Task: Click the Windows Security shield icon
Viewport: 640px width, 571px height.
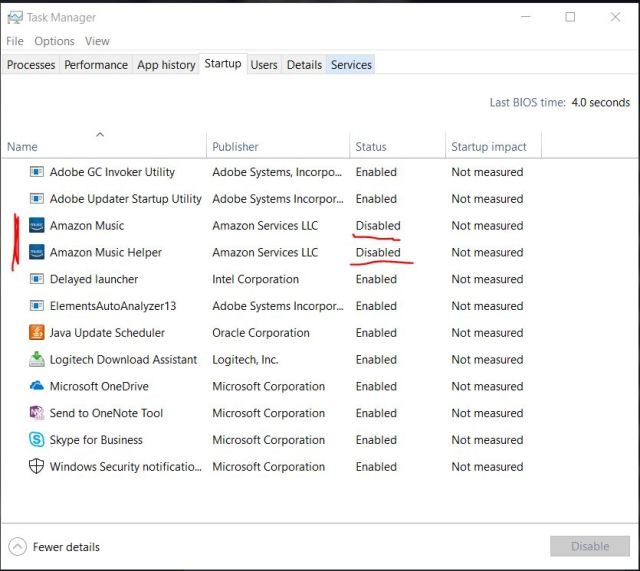Action: [37, 467]
